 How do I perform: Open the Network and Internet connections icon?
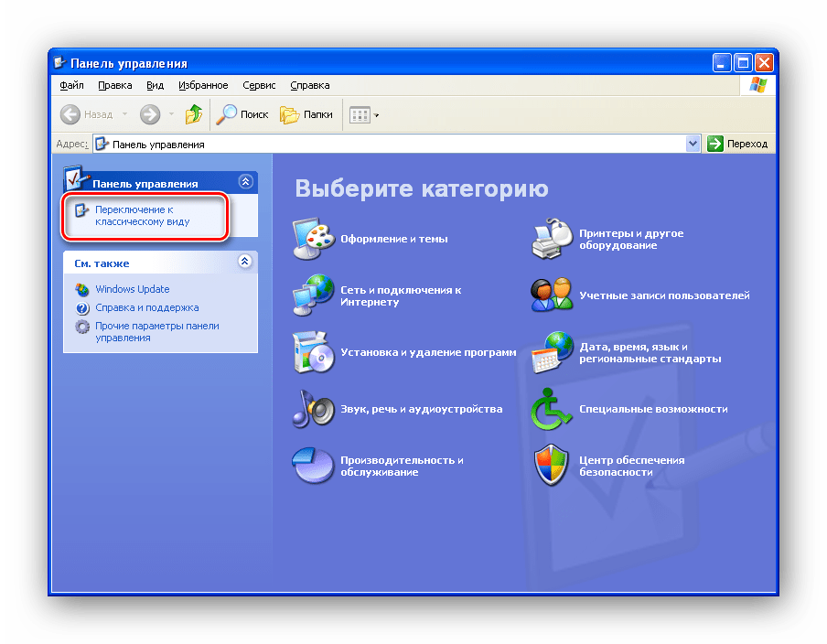pos(313,295)
